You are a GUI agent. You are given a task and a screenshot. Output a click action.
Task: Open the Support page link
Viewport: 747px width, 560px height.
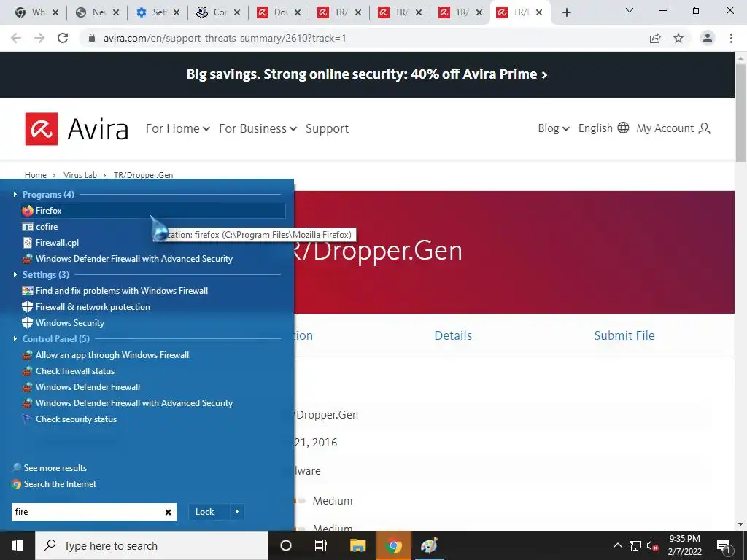tap(328, 128)
